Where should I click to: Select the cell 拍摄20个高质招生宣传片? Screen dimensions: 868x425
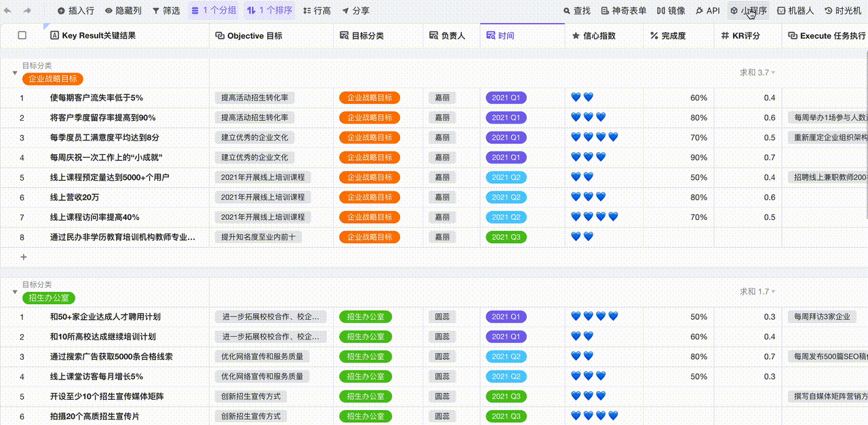click(125, 416)
